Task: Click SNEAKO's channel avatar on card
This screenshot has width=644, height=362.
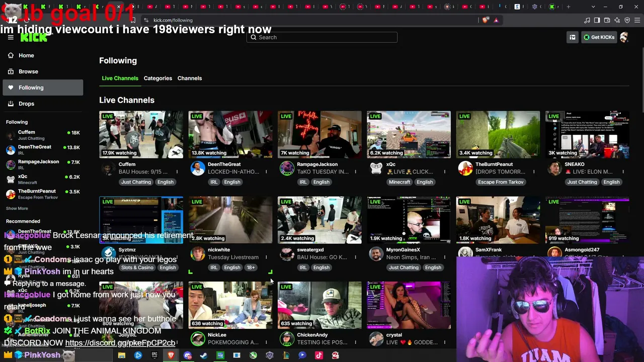Action: (x=554, y=168)
